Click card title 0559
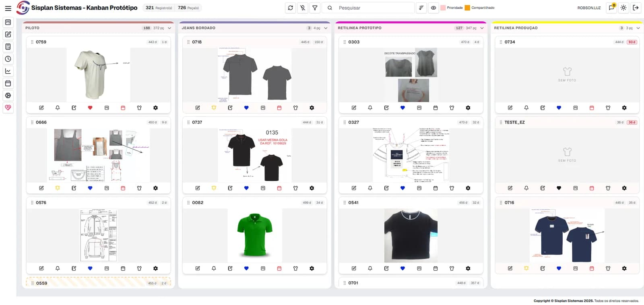 point(41,283)
